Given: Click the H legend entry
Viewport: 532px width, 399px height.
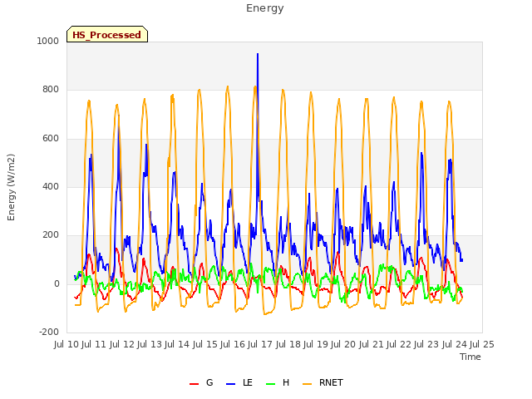Looking at the screenshot, I should coord(278,382).
